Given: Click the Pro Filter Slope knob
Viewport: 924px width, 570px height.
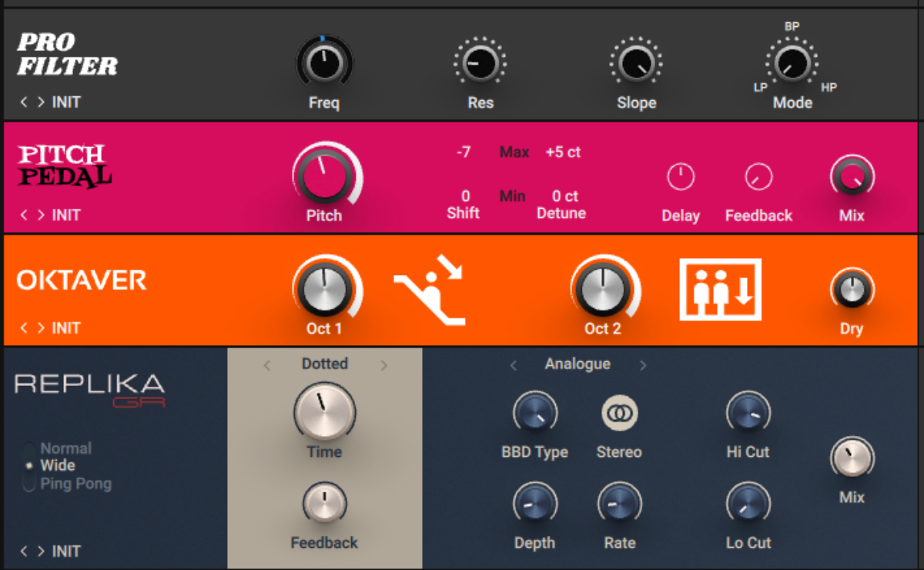Looking at the screenshot, I should [x=636, y=62].
